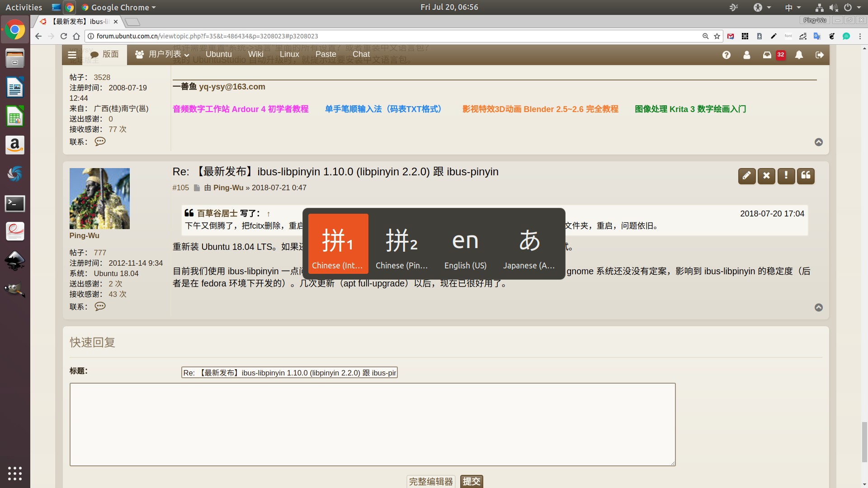Open Show Applications grid in dock
This screenshot has height=488, width=868.
point(15,473)
